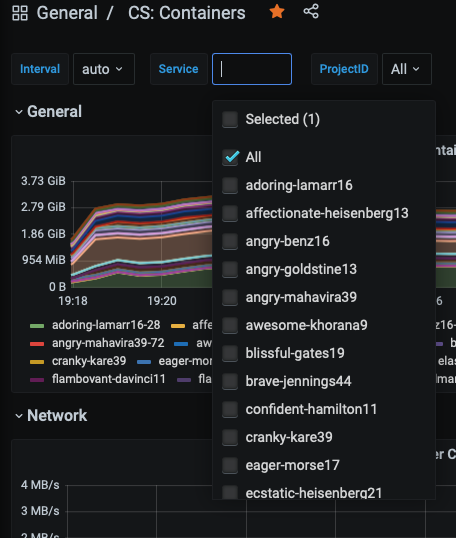
Task: Click the red angry-mahavira39-72 legend color
Action: point(37,344)
